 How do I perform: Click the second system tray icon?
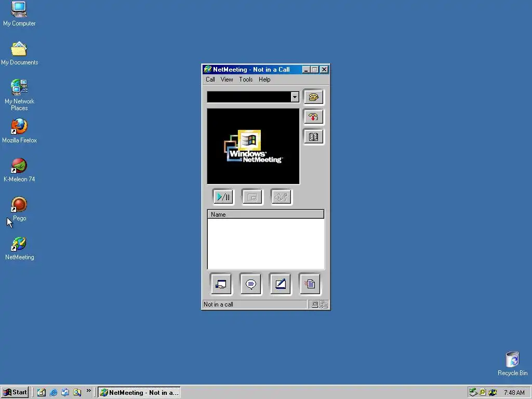[x=483, y=393]
